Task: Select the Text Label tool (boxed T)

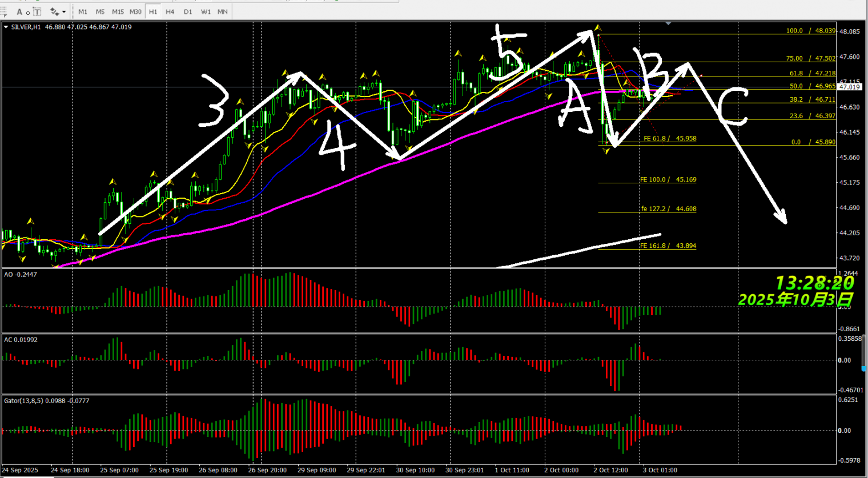Action: point(37,11)
